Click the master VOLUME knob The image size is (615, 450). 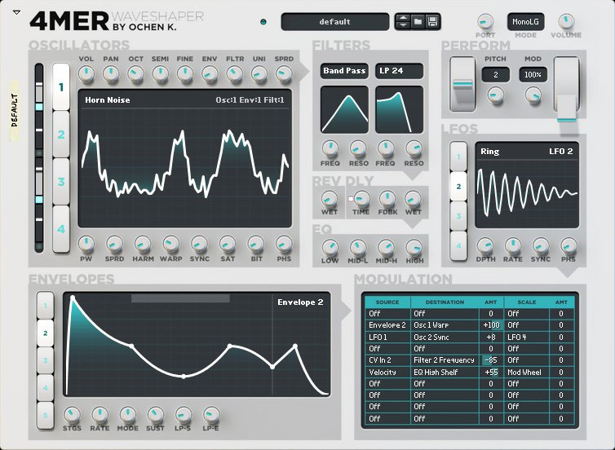tap(567, 20)
